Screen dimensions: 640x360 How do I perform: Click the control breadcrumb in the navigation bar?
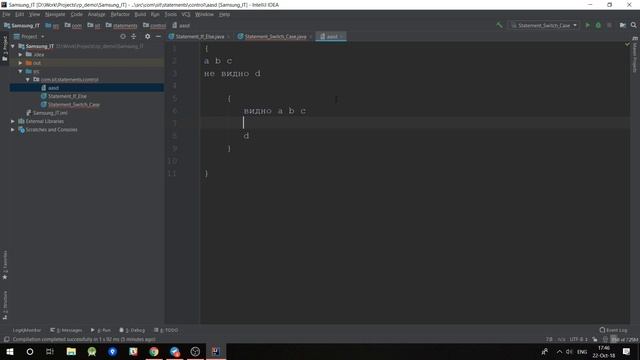click(158, 25)
